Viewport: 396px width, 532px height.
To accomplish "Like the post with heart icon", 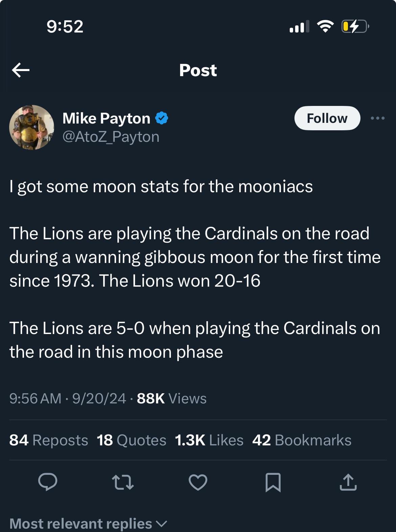I will click(198, 482).
